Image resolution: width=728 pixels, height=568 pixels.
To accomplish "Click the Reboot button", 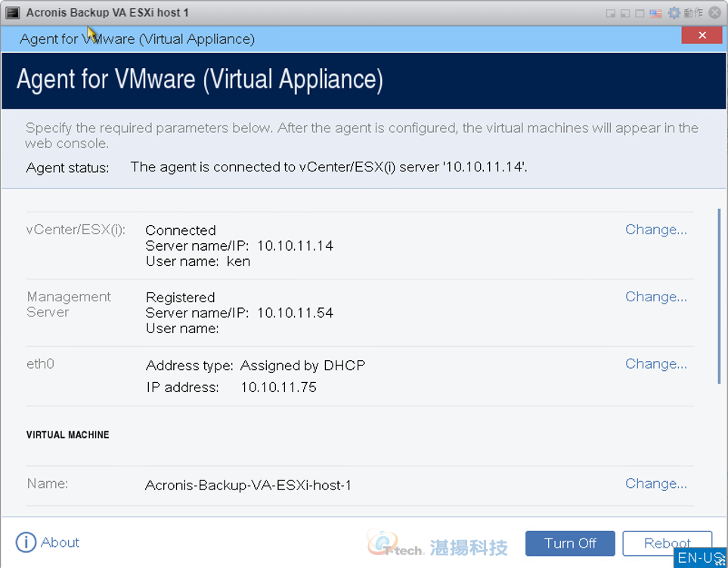I will coord(667,543).
